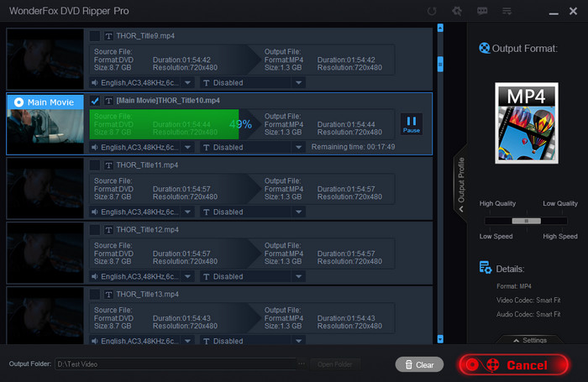Click scrollbar up arrow of title list
This screenshot has height=382, width=588.
tap(440, 28)
